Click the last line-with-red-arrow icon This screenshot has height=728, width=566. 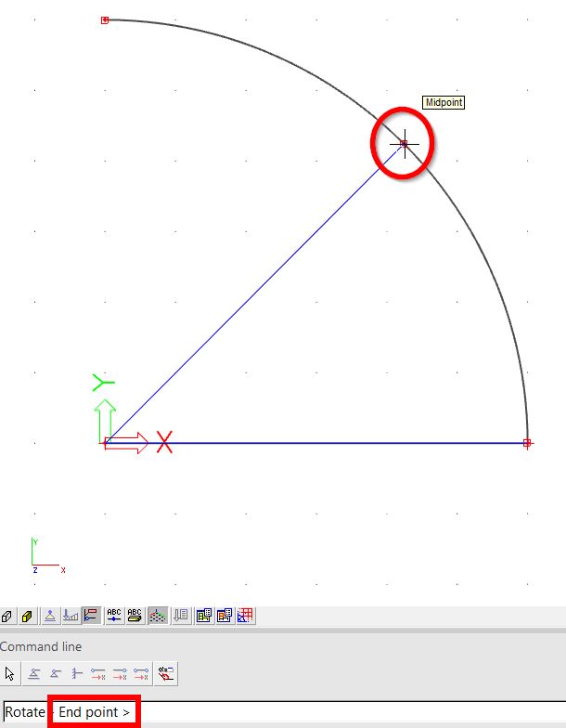click(141, 674)
